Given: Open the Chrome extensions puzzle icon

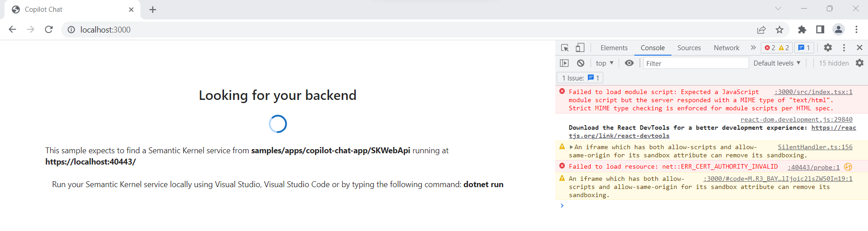Looking at the screenshot, I should (x=802, y=30).
